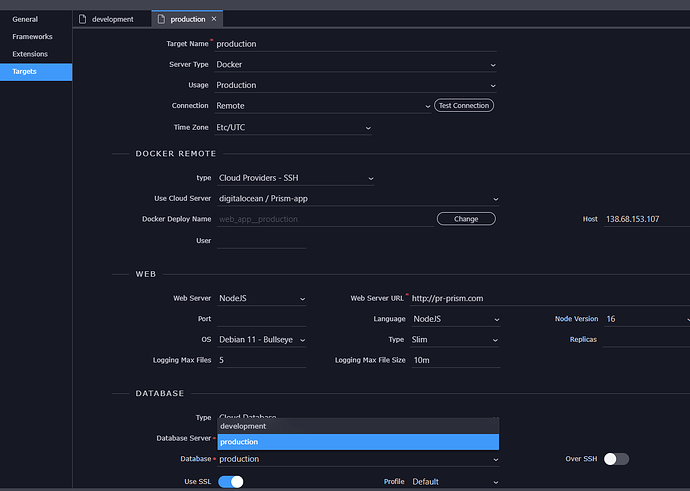The image size is (690, 491).
Task: Open the Language dropdown showing NodeJS
Action: [455, 319]
